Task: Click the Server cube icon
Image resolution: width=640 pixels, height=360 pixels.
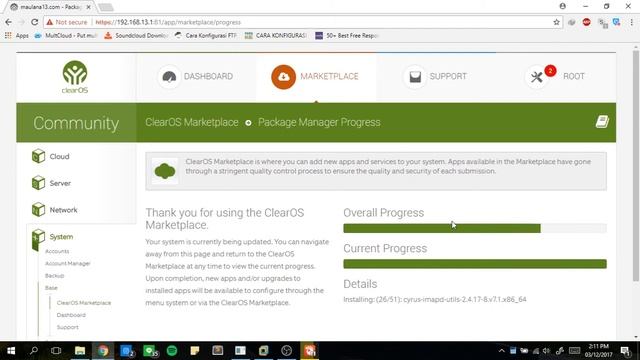Action: [x=38, y=183]
